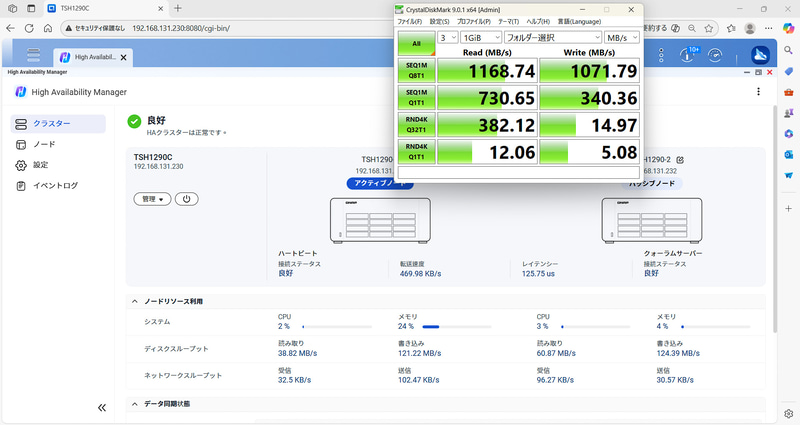Run the RND4K Q1T1 test

click(x=416, y=152)
